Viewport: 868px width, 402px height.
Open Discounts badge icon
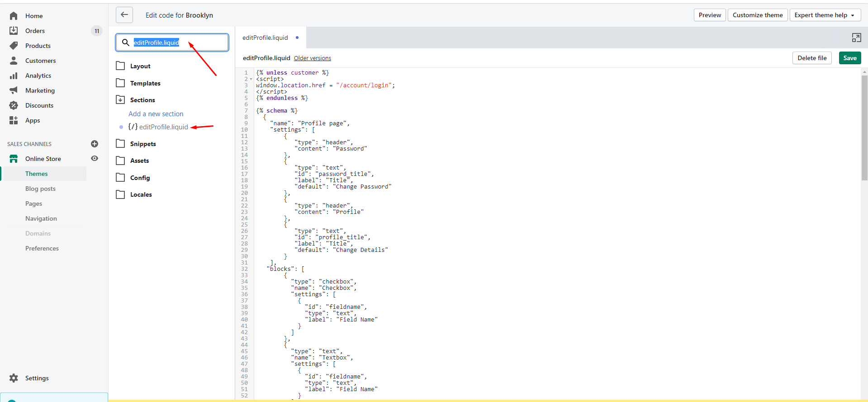14,105
